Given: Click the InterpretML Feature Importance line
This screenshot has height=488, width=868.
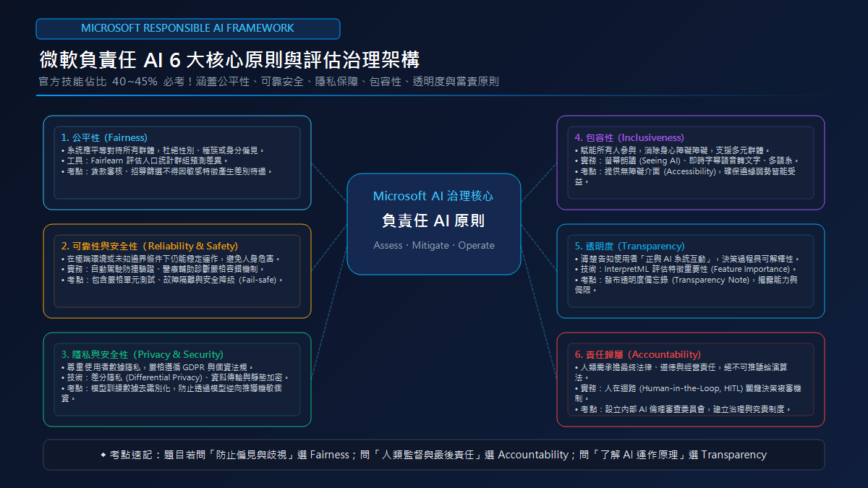Looking at the screenshot, I should tap(686, 269).
